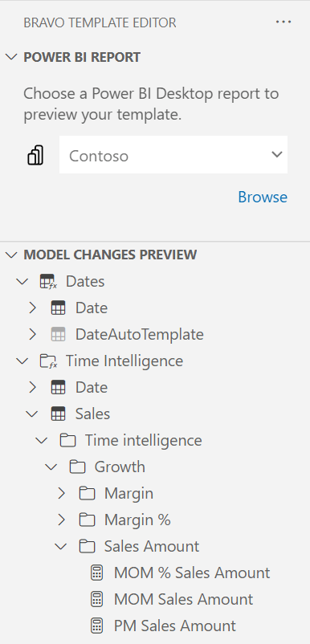Click the Growth folder icon
This screenshot has height=644, width=310.
click(77, 467)
